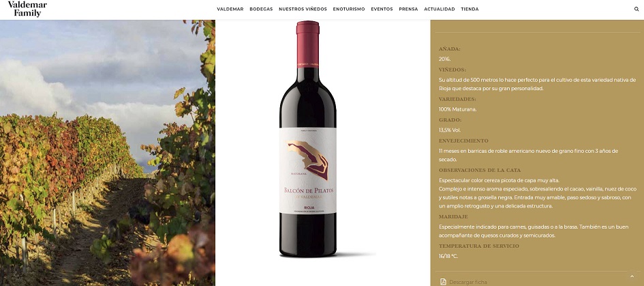Click the Balcón de Pilatos bottle image
Image resolution: width=644 pixels, height=286 pixels.
[x=307, y=139]
